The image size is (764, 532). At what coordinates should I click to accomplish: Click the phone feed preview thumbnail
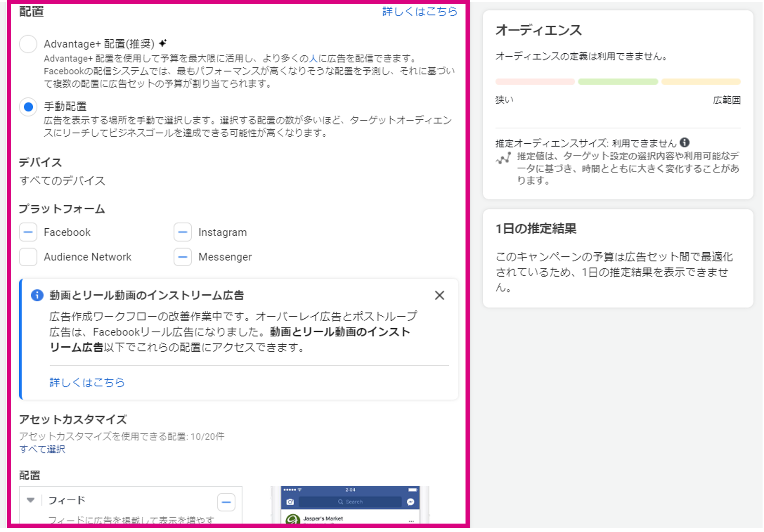[x=350, y=505]
